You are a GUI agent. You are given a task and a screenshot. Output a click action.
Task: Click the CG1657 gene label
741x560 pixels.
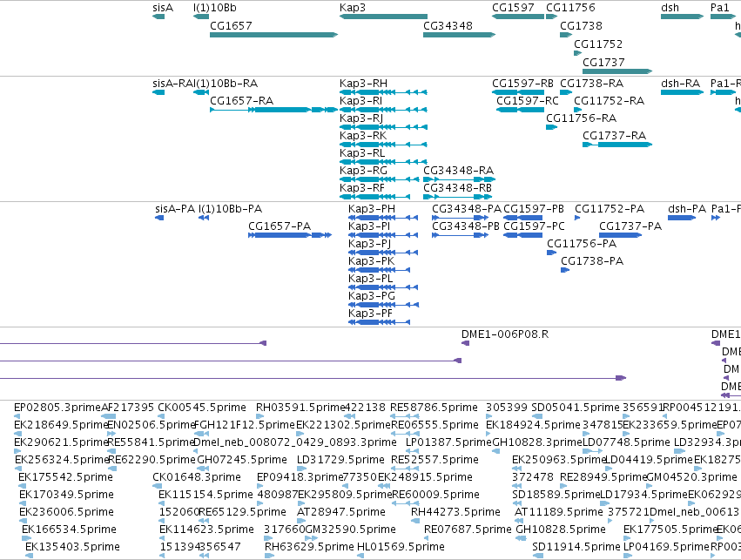(231, 26)
